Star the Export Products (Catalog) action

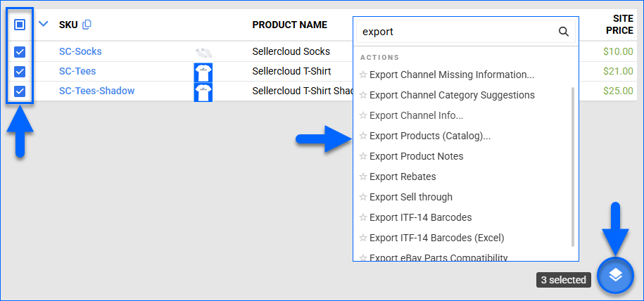[x=363, y=136]
